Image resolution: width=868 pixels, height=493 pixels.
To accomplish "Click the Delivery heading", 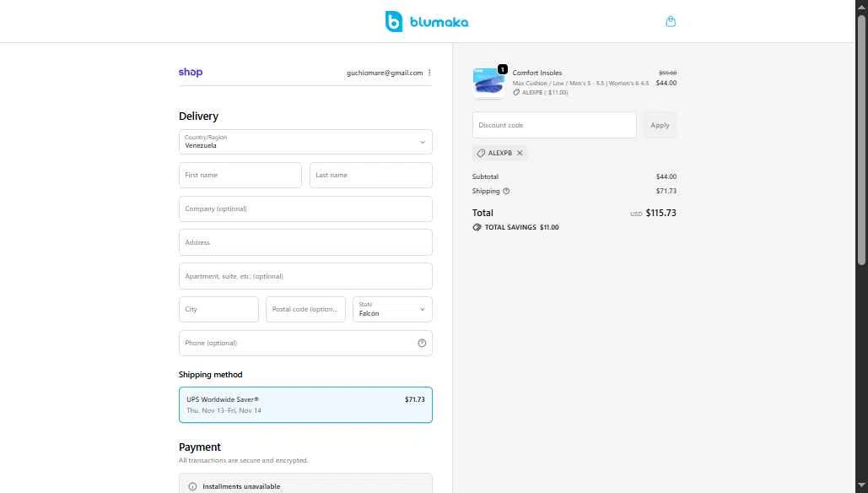I will [x=198, y=116].
